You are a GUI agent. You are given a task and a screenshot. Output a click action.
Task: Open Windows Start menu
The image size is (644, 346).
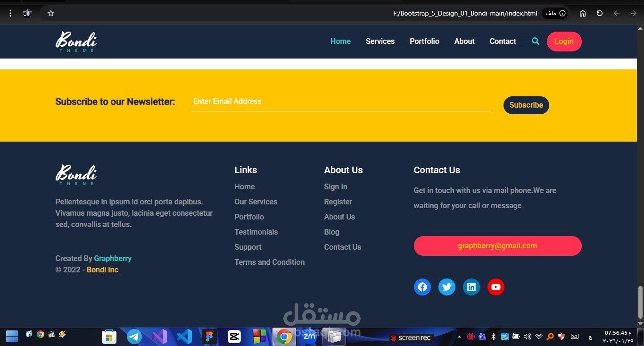(12, 337)
